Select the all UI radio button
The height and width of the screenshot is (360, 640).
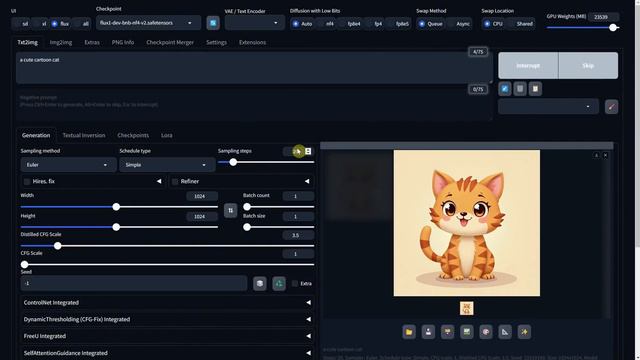point(82,24)
